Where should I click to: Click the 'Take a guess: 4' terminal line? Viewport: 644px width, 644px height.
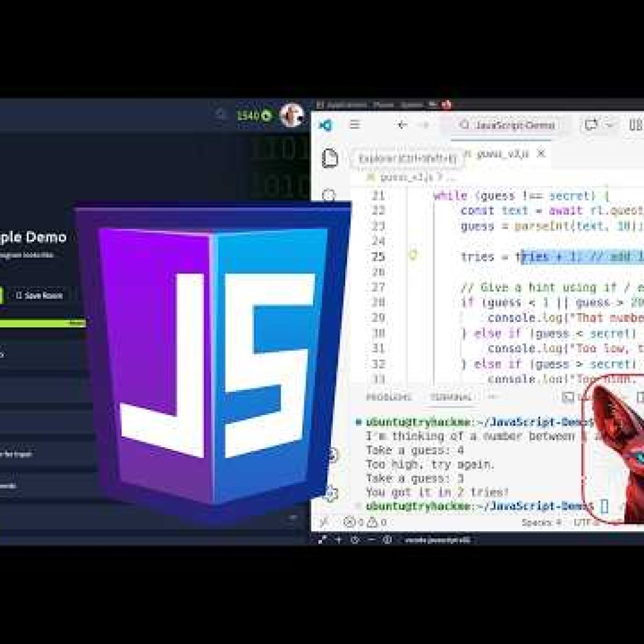415,450
